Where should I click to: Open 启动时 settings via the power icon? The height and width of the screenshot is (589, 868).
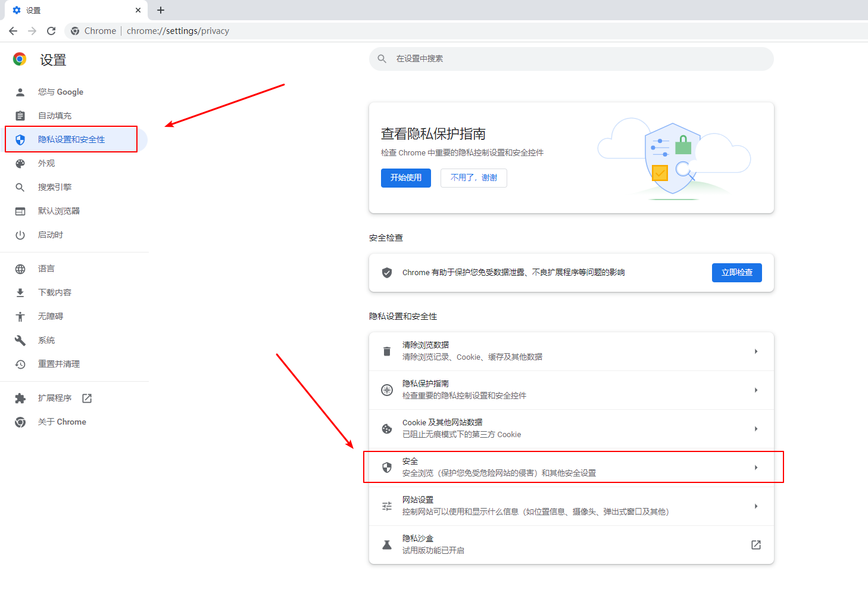coord(20,234)
